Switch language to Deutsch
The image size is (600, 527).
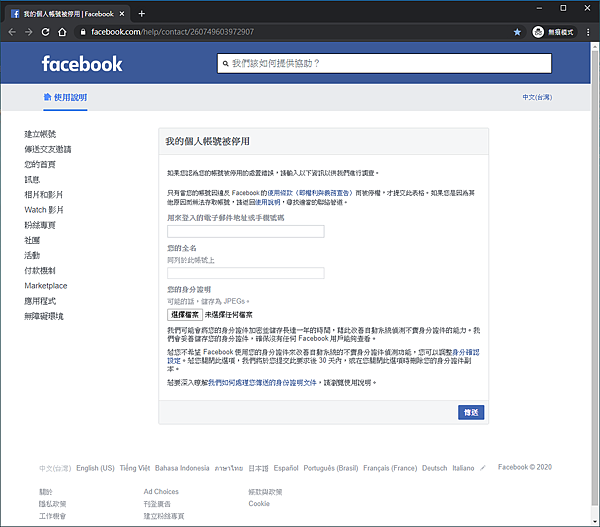click(x=434, y=468)
